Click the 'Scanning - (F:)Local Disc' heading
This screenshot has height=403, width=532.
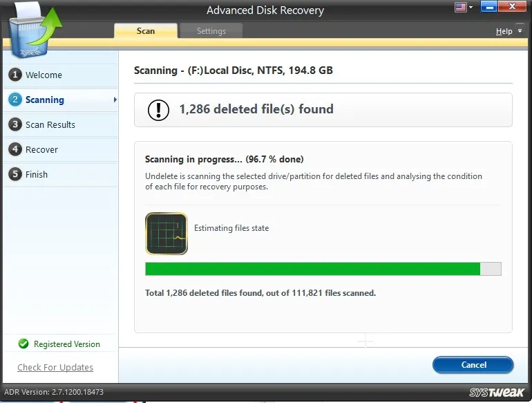pyautogui.click(x=234, y=71)
